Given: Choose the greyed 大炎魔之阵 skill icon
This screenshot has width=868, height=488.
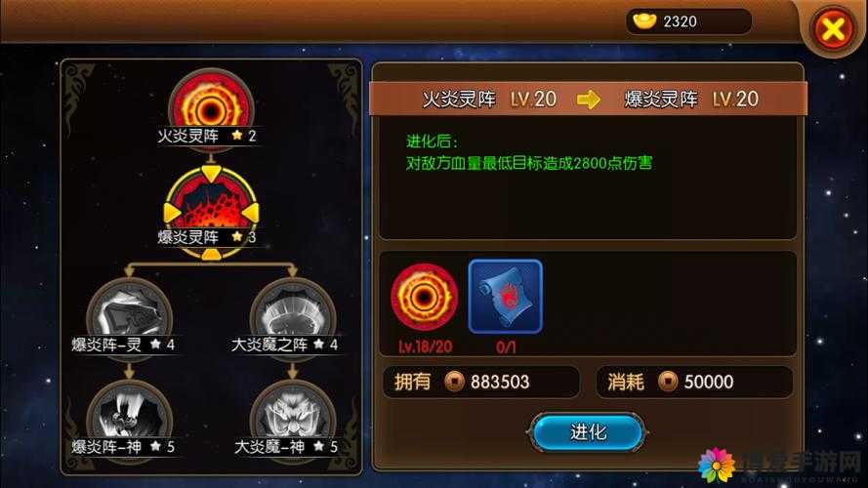Looking at the screenshot, I should (x=293, y=316).
